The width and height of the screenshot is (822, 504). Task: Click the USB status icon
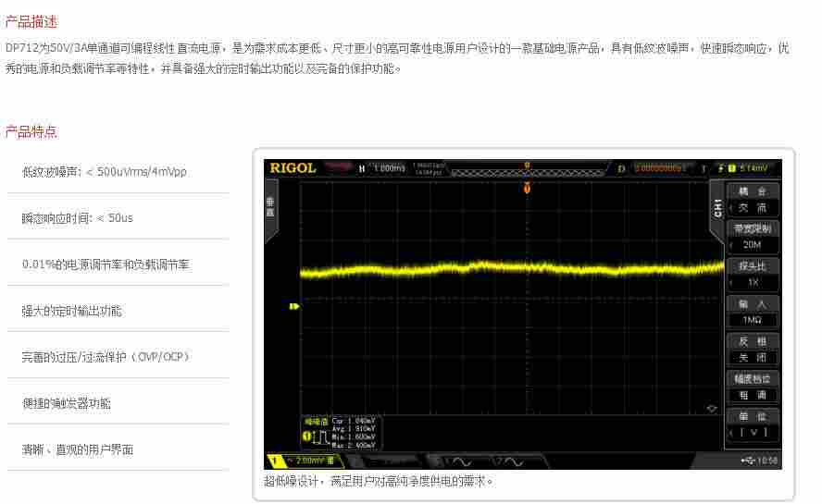(748, 461)
